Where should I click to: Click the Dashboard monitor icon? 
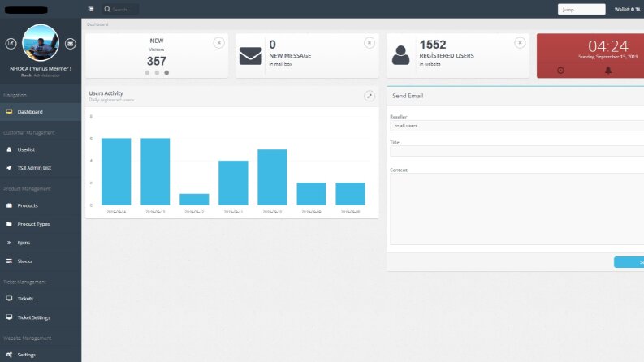pos(9,112)
